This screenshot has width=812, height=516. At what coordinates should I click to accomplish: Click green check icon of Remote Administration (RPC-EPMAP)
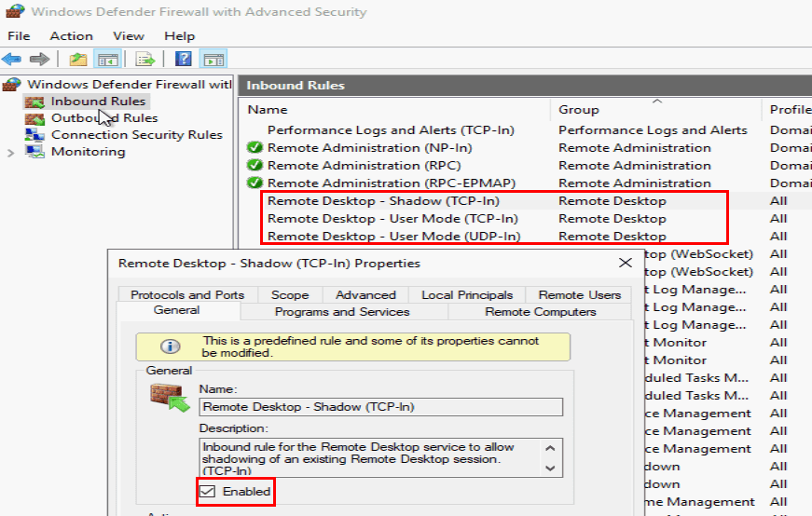click(x=255, y=183)
